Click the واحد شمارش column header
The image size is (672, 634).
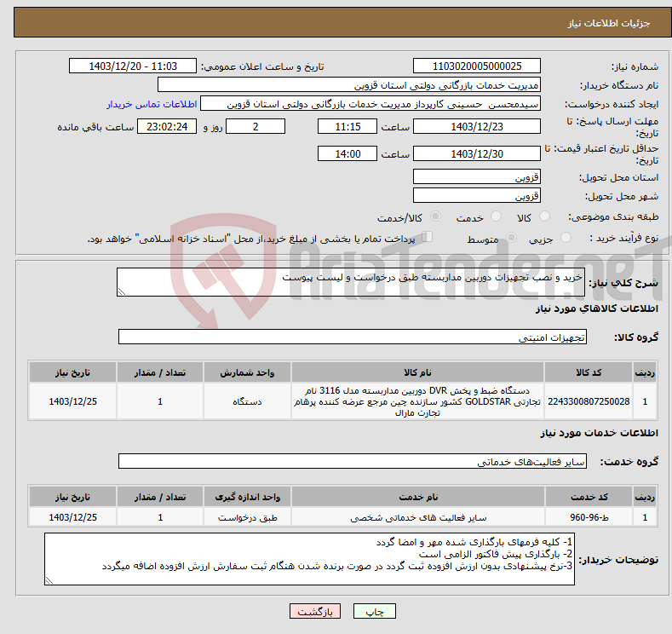coord(247,372)
